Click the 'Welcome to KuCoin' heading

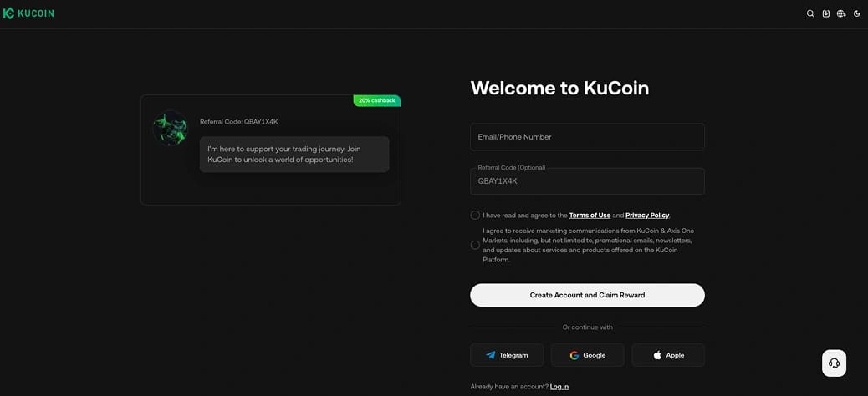[559, 89]
